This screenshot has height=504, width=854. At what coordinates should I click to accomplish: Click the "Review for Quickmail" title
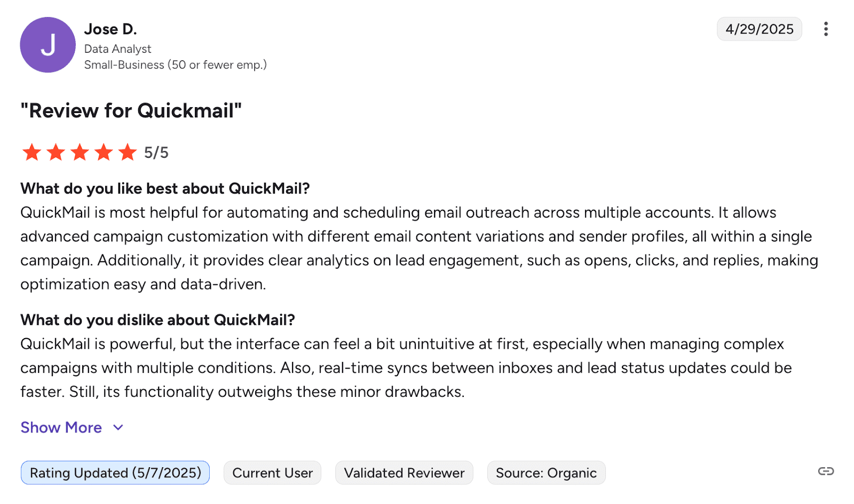click(x=131, y=111)
